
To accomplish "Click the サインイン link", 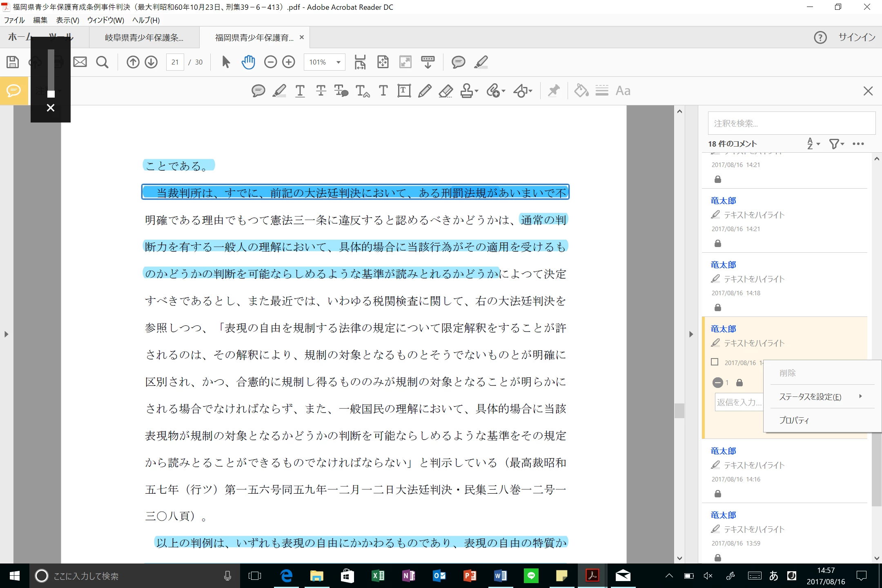I will (857, 38).
